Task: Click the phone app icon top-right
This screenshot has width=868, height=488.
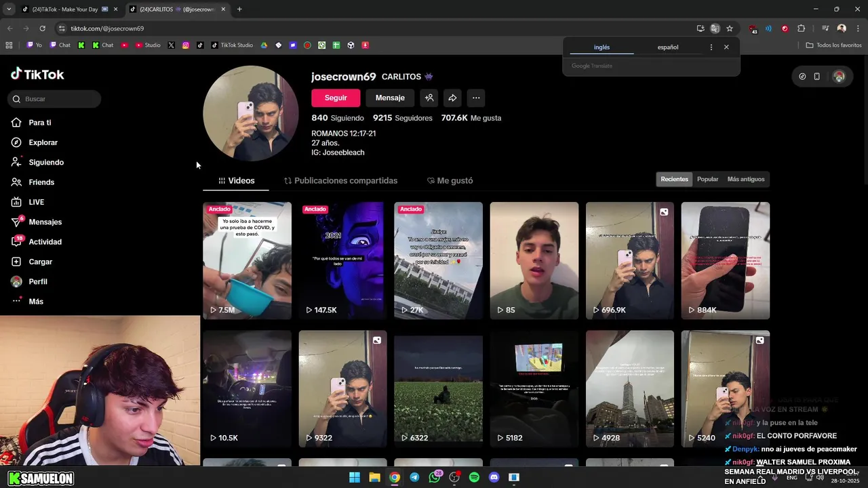Action: [x=816, y=77]
